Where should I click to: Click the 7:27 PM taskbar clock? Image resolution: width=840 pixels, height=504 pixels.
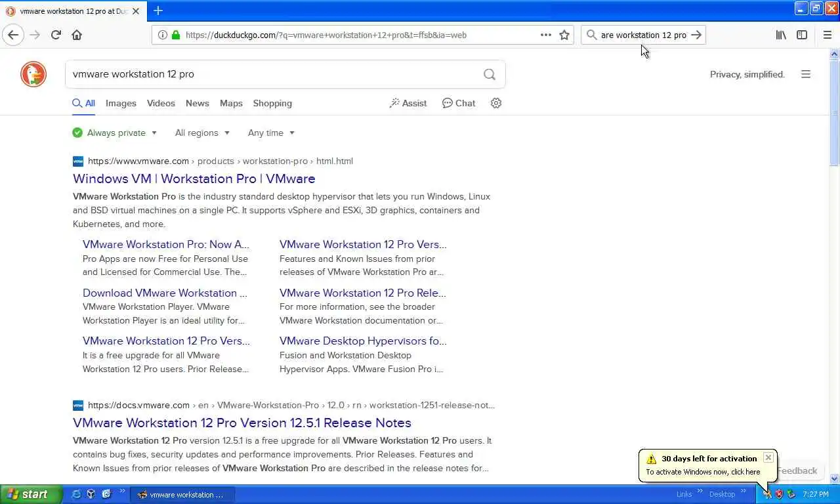coord(816,494)
